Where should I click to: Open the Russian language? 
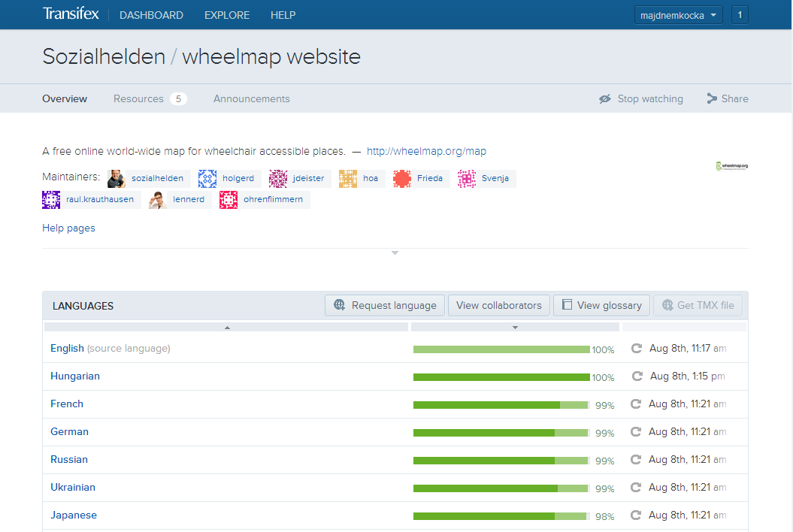[69, 460]
